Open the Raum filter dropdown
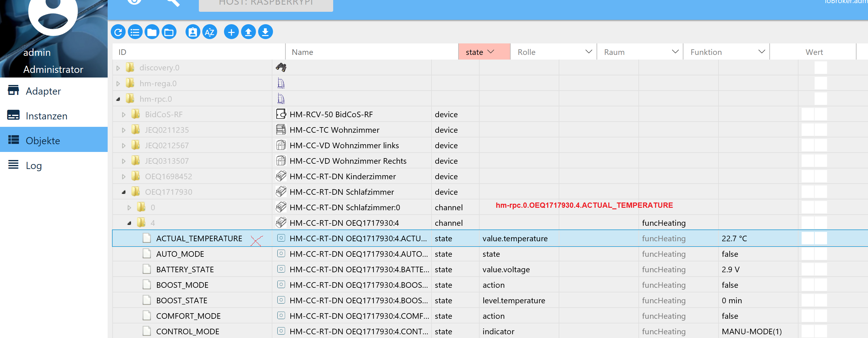The width and height of the screenshot is (868, 338). [675, 52]
